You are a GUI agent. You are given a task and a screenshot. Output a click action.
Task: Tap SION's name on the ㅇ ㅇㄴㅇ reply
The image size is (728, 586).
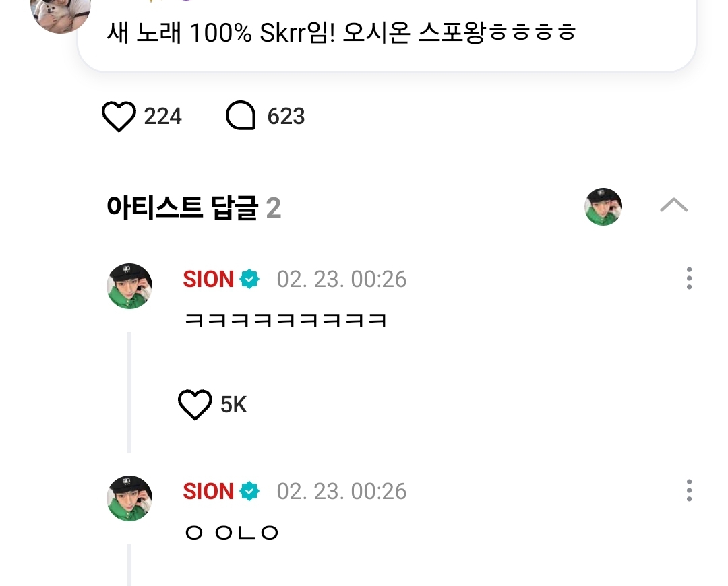tap(208, 491)
